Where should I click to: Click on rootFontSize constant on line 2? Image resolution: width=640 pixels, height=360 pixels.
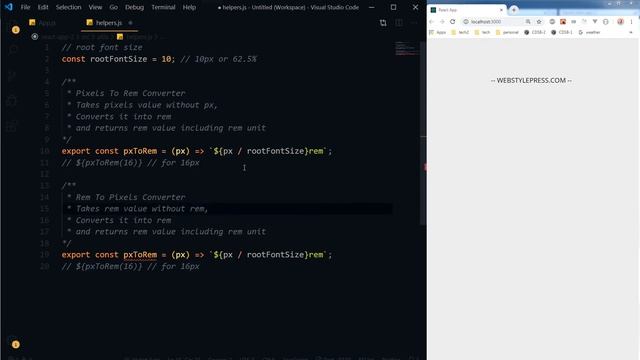pos(118,59)
